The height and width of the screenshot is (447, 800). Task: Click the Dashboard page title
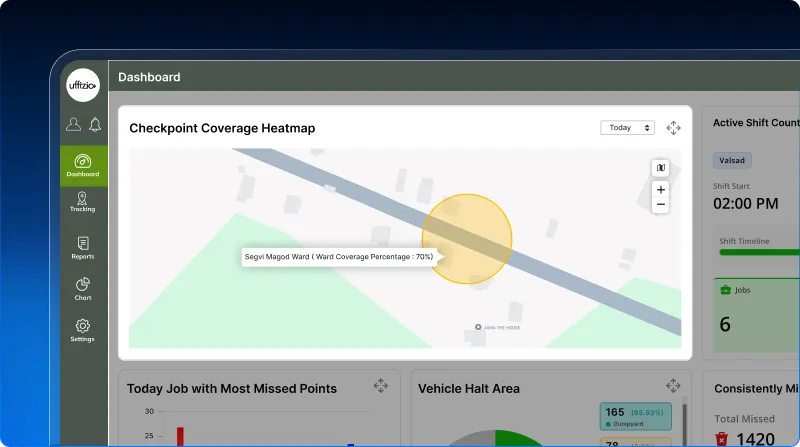tap(149, 77)
